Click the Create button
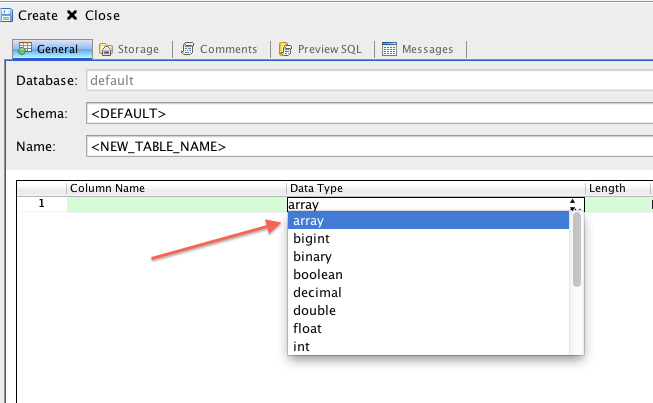Image resolution: width=653 pixels, height=403 pixels. 38,15
